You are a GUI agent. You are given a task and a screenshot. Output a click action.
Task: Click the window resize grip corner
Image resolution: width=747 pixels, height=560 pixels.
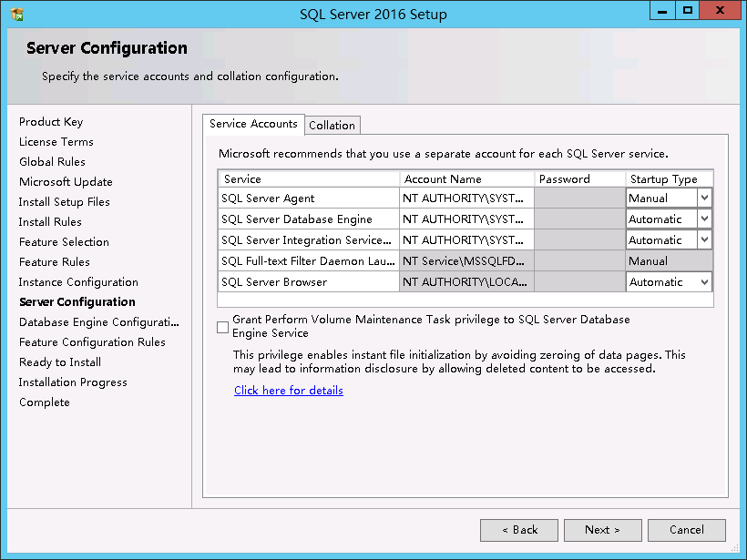pyautogui.click(x=734, y=548)
